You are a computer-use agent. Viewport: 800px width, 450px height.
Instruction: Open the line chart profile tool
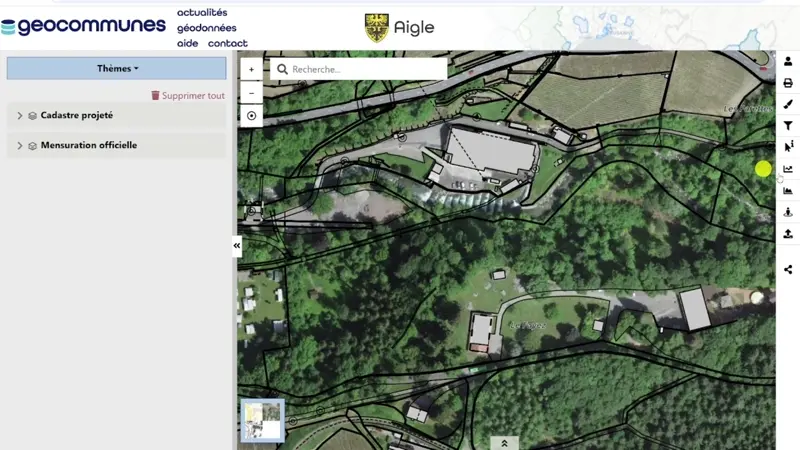point(788,169)
